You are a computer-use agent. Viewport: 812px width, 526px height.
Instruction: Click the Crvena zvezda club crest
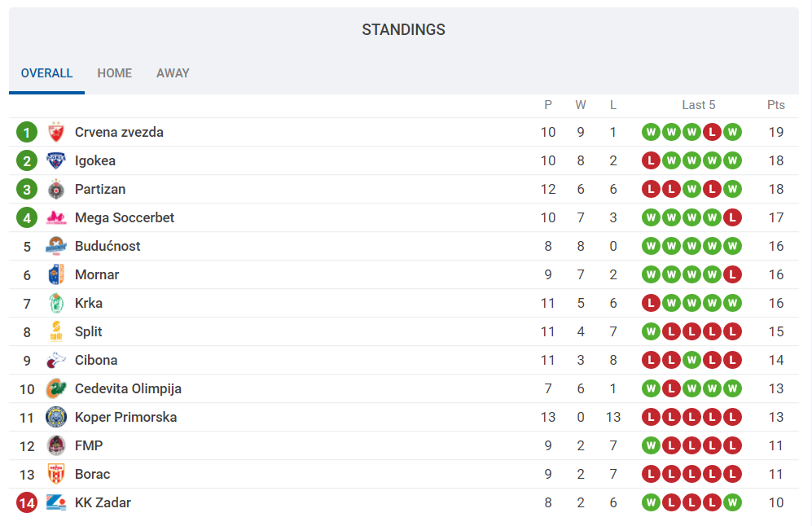coord(55,131)
